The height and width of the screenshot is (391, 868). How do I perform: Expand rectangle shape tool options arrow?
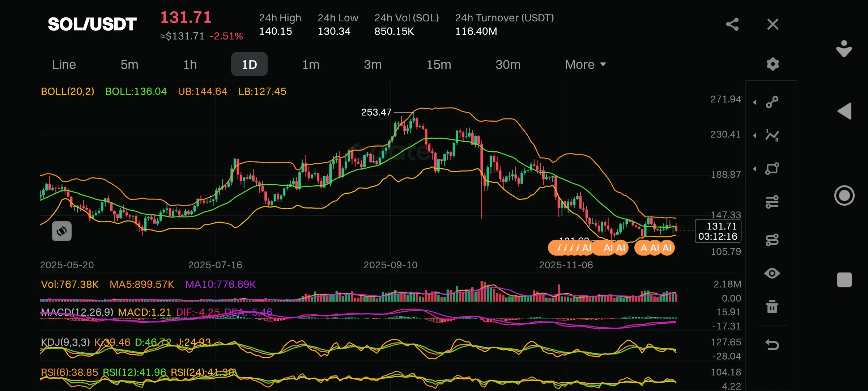coord(755,169)
